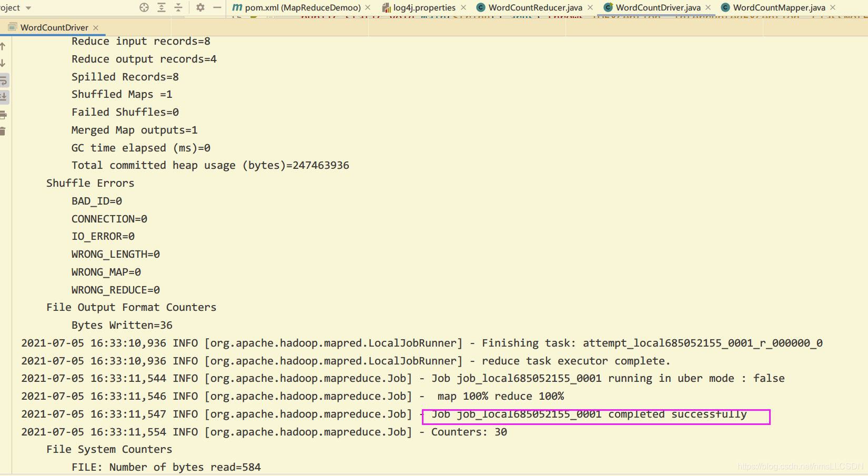Click the class icon on WordCountMapper.java tab
Image resolution: width=868 pixels, height=476 pixels.
725,7
